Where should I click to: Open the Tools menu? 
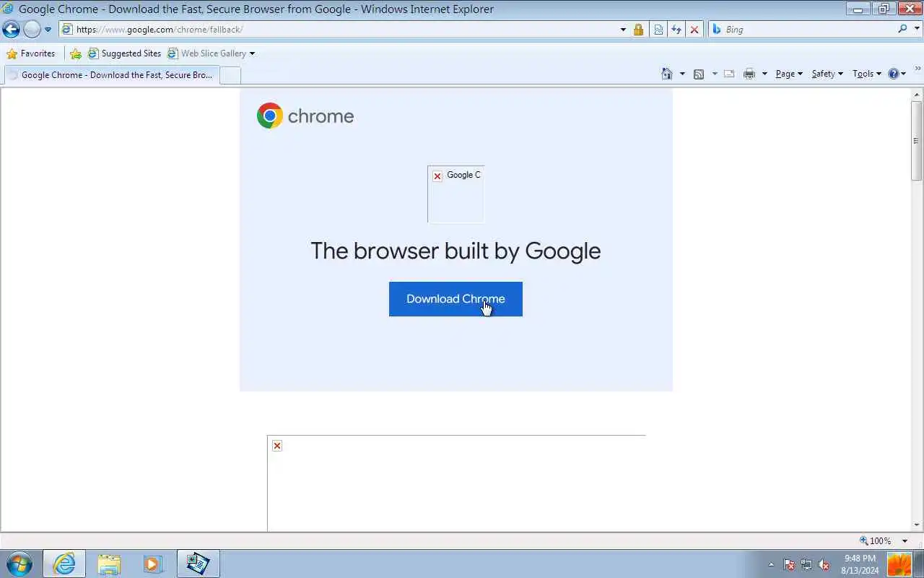866,74
